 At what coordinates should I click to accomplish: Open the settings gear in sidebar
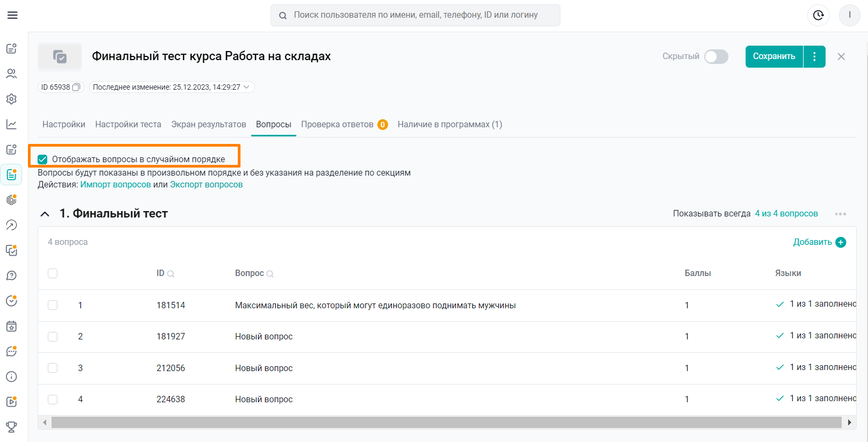(x=11, y=99)
